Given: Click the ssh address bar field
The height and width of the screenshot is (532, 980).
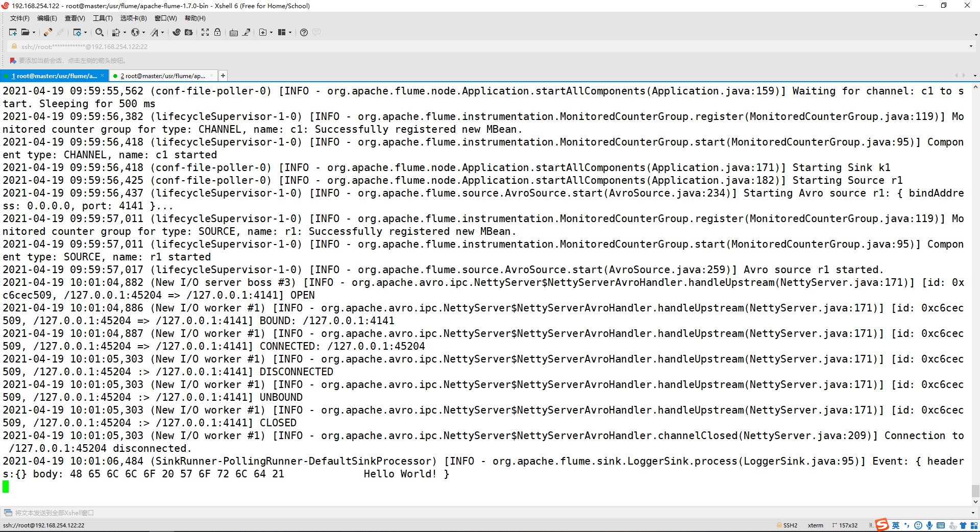Looking at the screenshot, I should click(490, 46).
